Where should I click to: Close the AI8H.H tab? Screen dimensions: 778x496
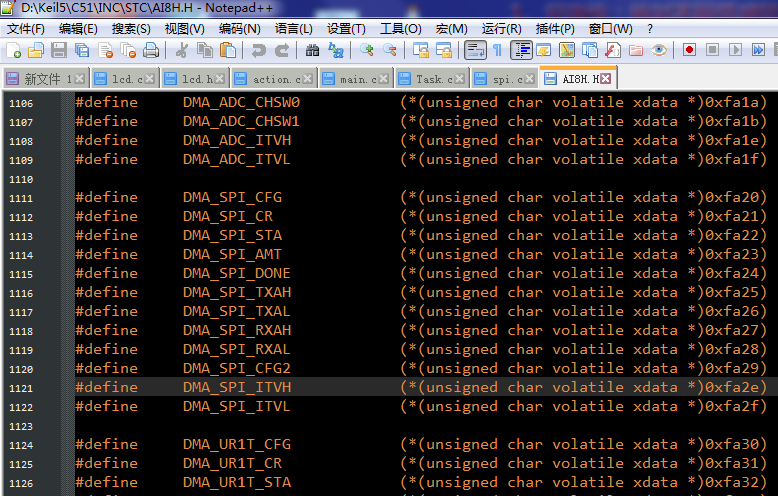click(x=605, y=79)
